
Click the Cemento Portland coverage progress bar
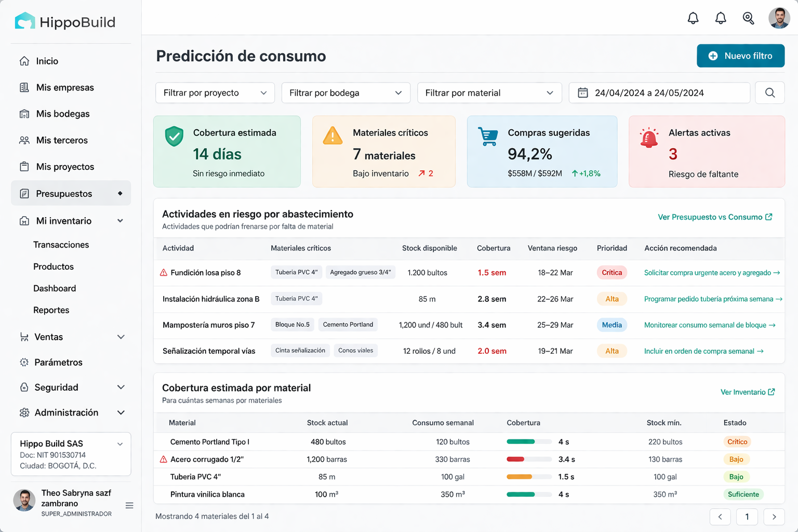point(529,441)
